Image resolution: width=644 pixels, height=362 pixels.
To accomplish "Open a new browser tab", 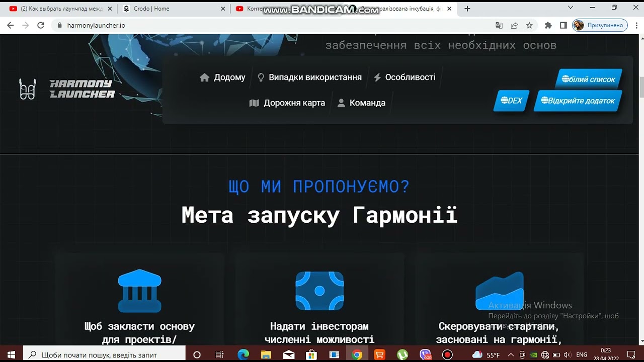I will [x=467, y=9].
